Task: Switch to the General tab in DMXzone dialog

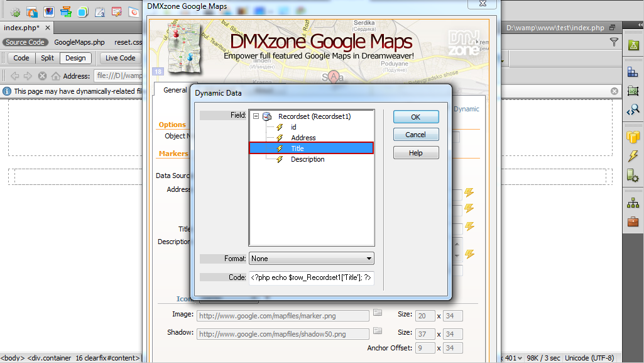Action: [175, 90]
